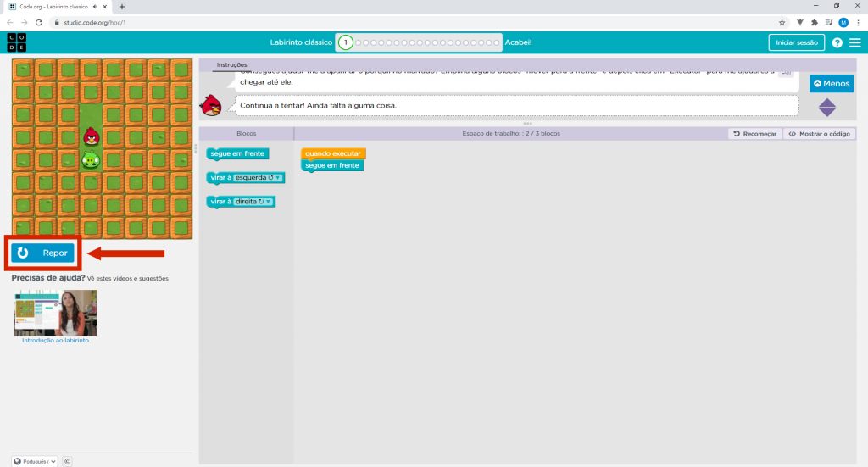Click the Iniciar sessão button
Viewport: 868px width, 467px height.
797,42
